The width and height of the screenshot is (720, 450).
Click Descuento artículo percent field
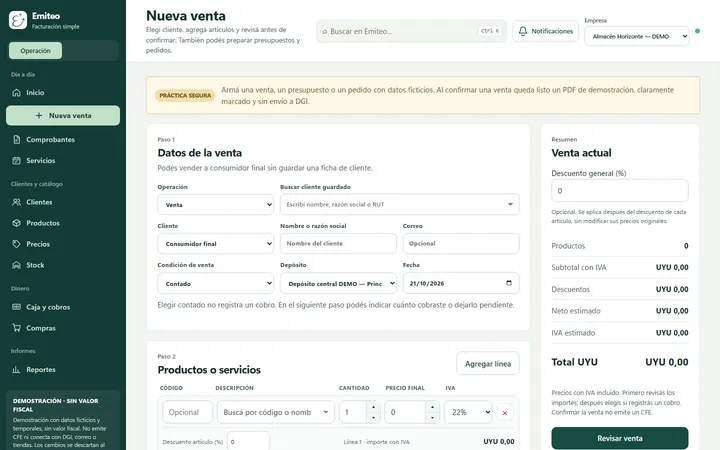(x=248, y=442)
